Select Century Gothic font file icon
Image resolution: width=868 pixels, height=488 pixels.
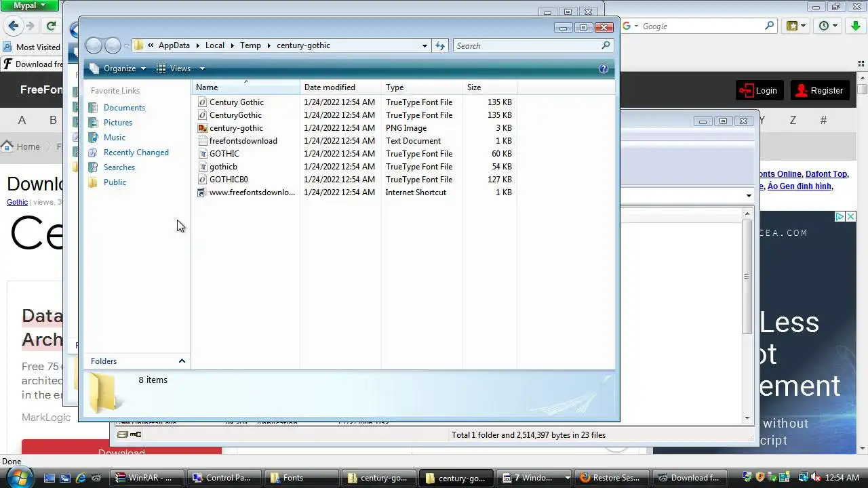click(x=202, y=102)
